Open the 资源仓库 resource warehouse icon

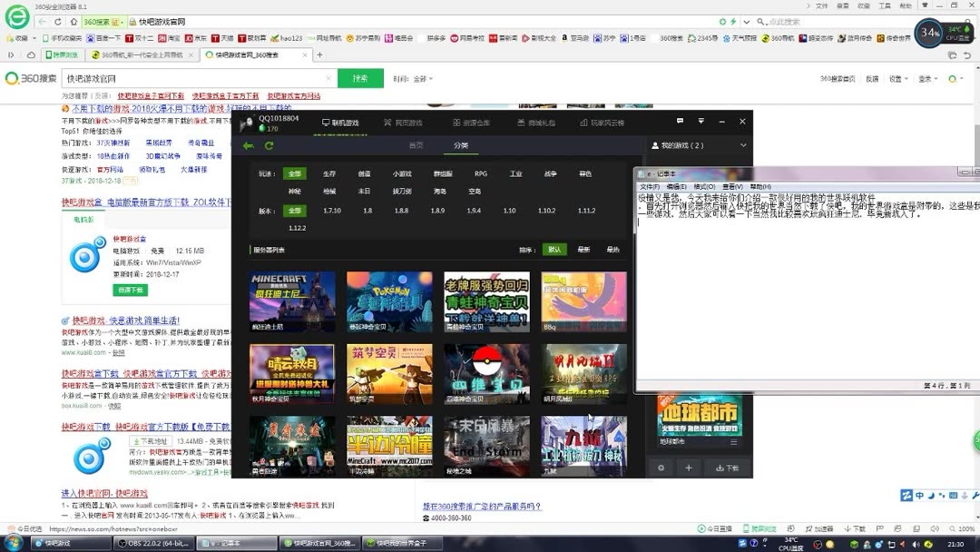pos(471,122)
